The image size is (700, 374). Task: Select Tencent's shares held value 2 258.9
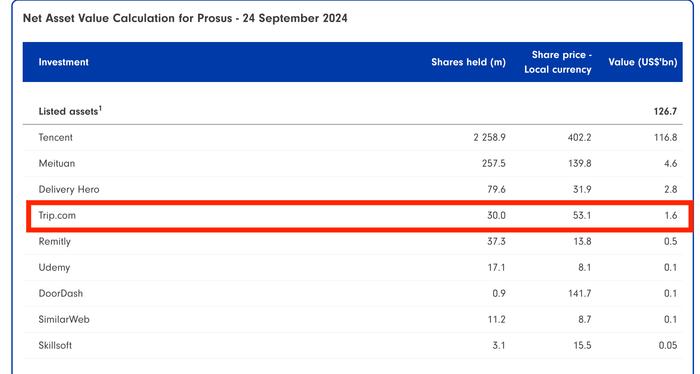coord(489,137)
